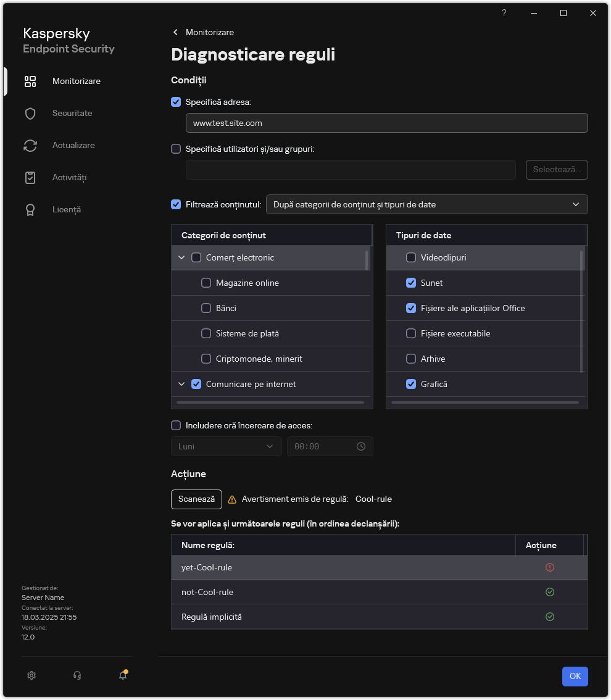Enable Specifică utilizatori și/sau grupuri
This screenshot has height=700, width=611.
click(x=176, y=149)
